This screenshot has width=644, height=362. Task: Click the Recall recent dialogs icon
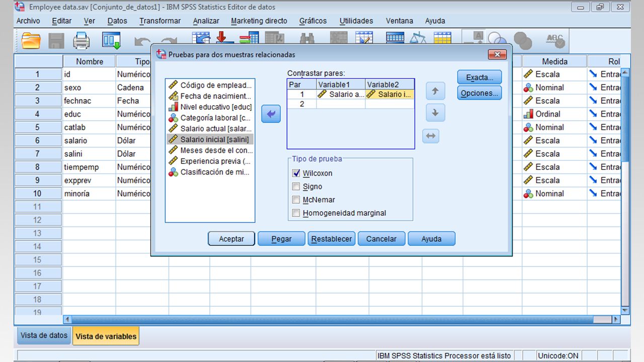pyautogui.click(x=111, y=40)
